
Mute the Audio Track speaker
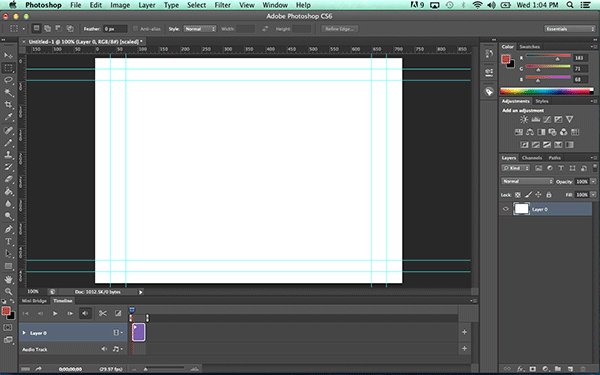click(x=104, y=349)
